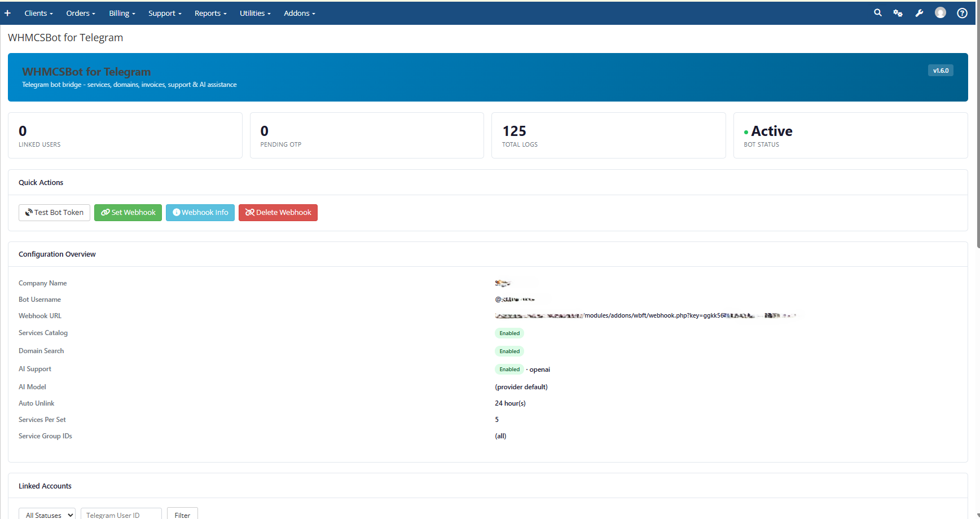980x519 pixels.
Task: Open the Support menu
Action: coord(165,13)
